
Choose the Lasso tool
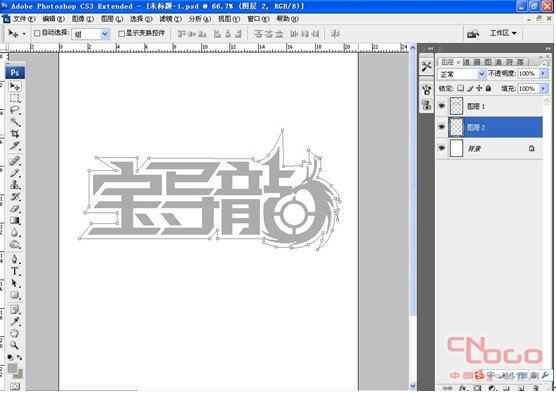(x=15, y=110)
